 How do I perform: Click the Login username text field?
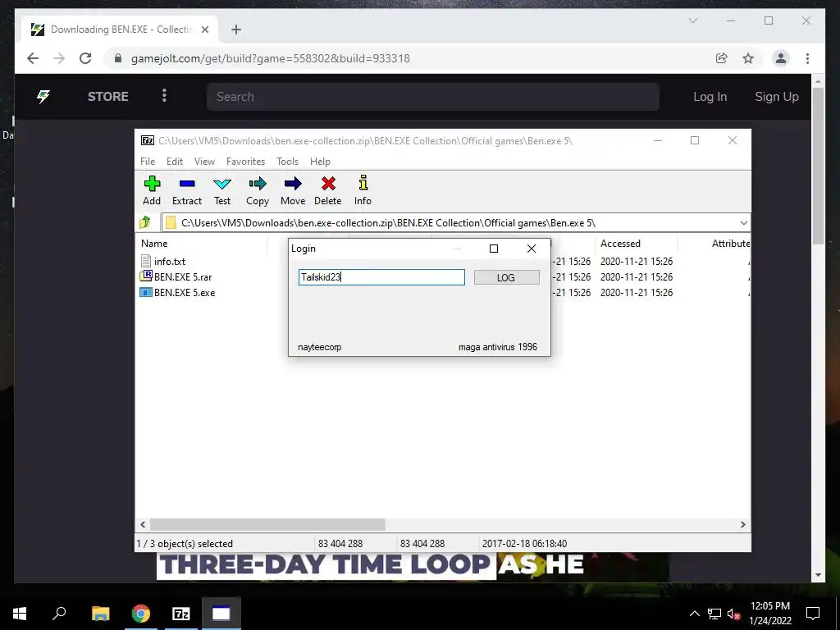coord(381,277)
